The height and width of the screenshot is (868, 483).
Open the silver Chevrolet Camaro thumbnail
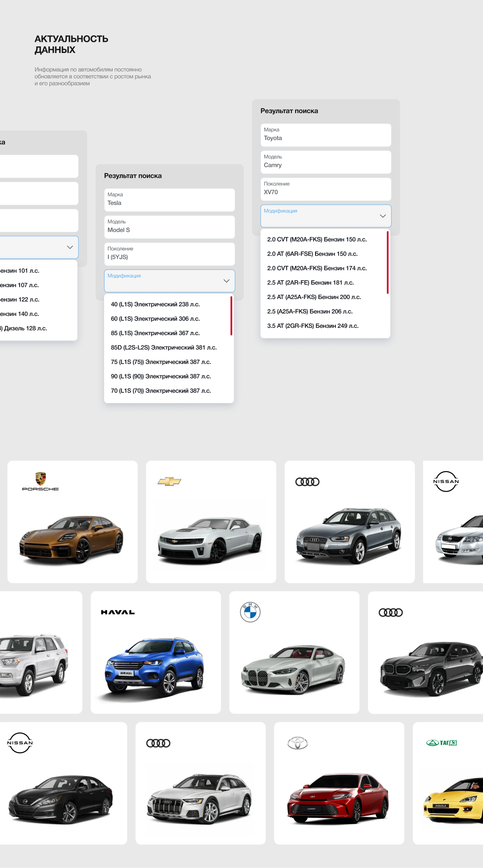tap(210, 540)
